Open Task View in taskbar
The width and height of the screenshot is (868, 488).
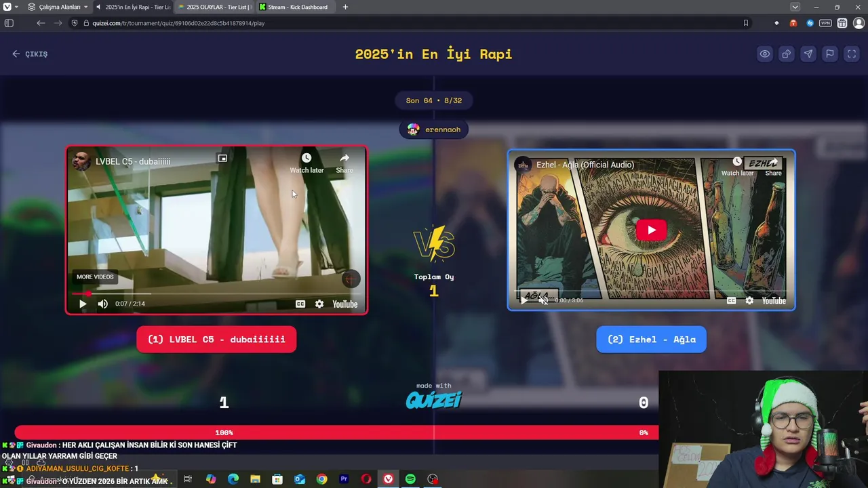coord(188,479)
